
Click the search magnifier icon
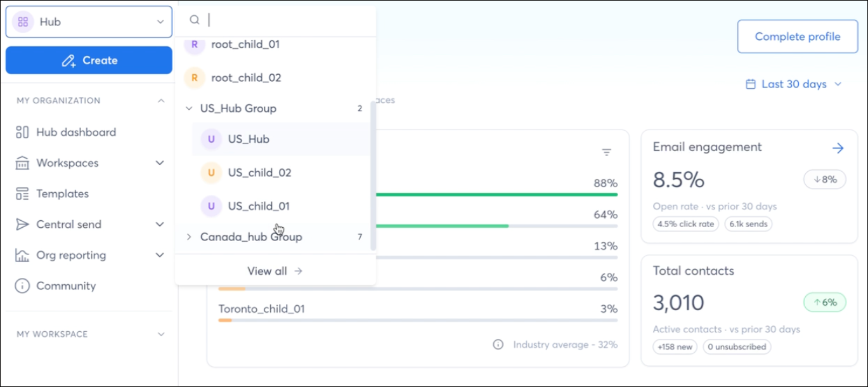pos(195,20)
